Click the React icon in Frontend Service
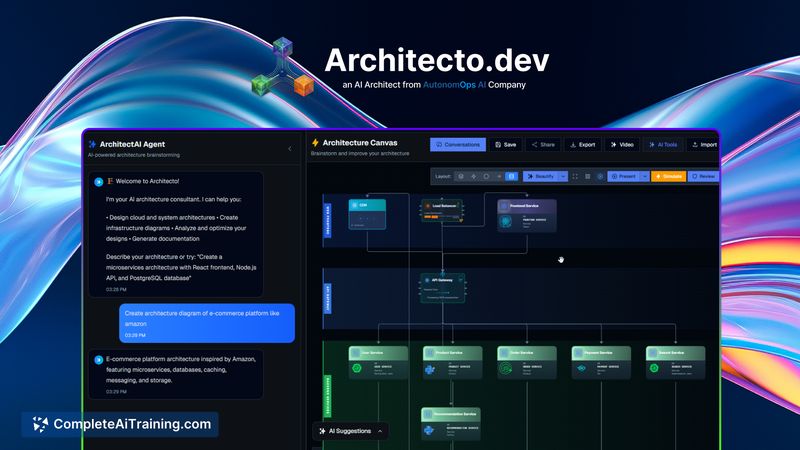 tap(506, 221)
